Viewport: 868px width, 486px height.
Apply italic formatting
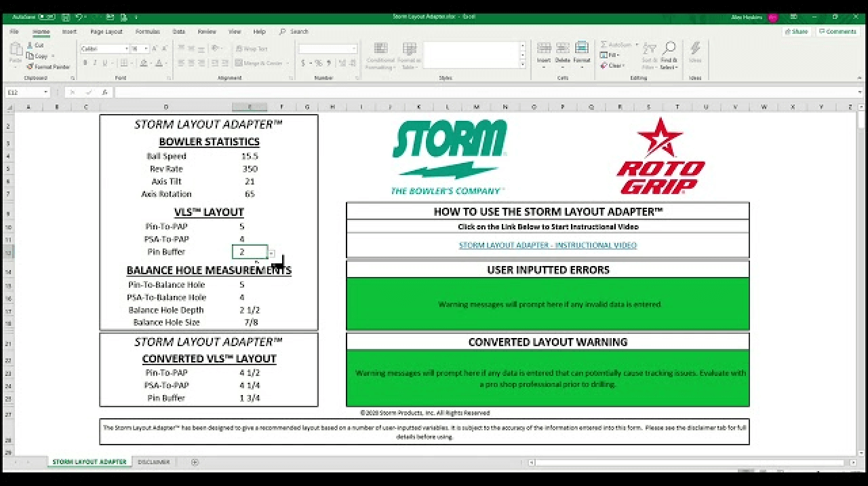94,63
